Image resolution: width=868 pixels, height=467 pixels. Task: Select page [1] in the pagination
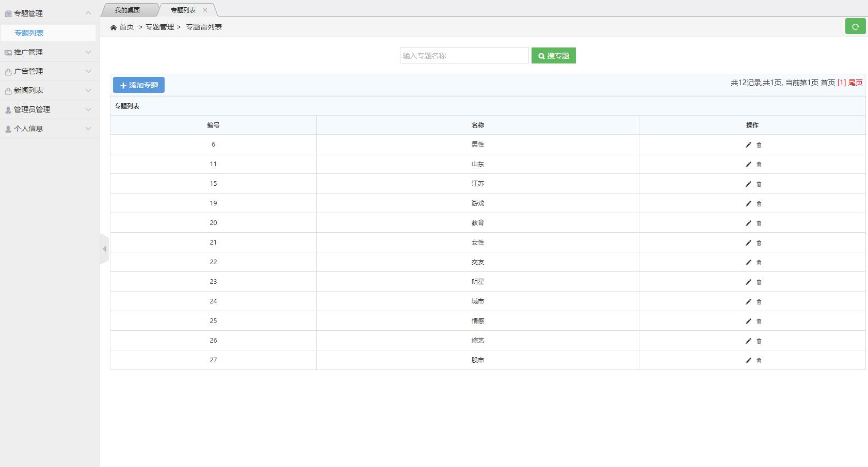click(x=842, y=83)
